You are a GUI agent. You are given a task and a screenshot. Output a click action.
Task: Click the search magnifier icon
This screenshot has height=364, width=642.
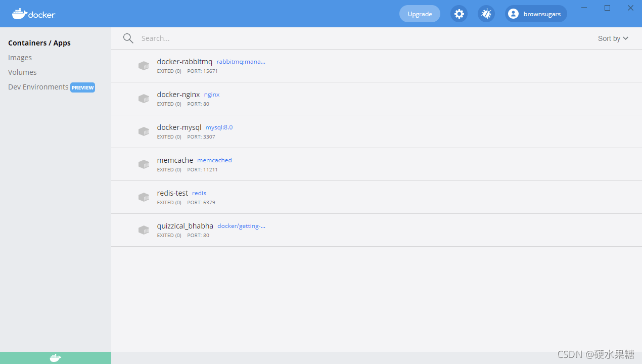(x=128, y=38)
